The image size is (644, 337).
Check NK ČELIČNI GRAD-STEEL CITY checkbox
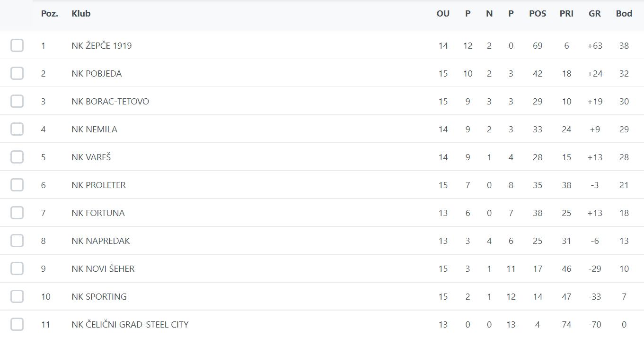(x=17, y=325)
